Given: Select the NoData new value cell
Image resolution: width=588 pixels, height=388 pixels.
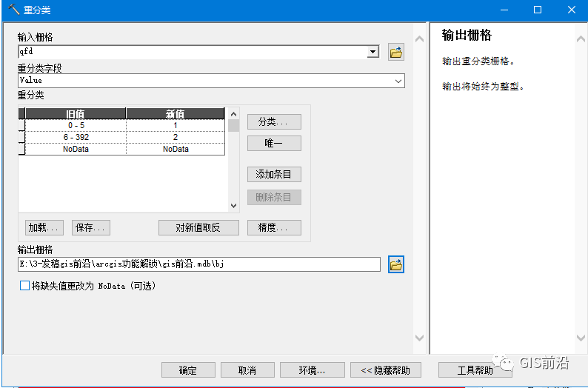Looking at the screenshot, I should click(176, 149).
